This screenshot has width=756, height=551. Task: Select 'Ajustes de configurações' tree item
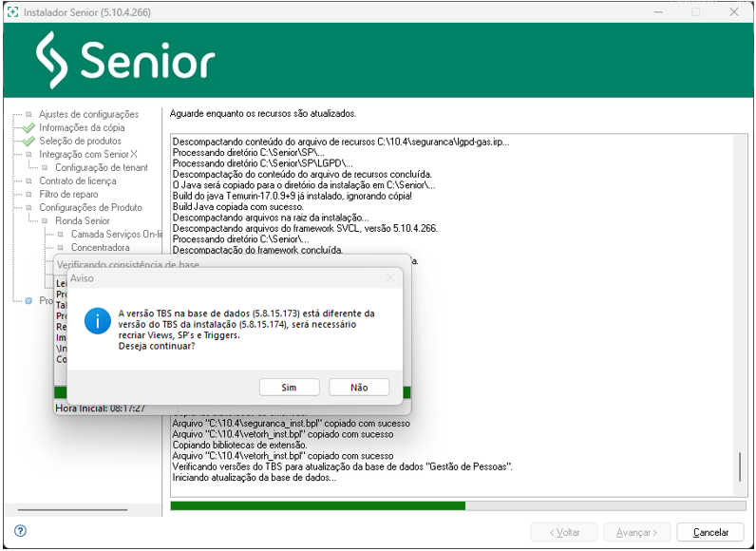88,114
